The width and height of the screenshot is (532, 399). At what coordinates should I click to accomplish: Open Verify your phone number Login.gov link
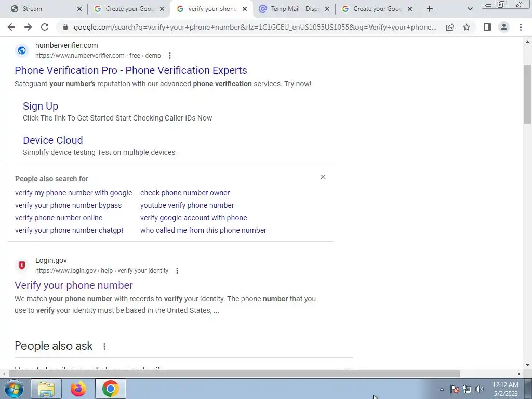74,285
